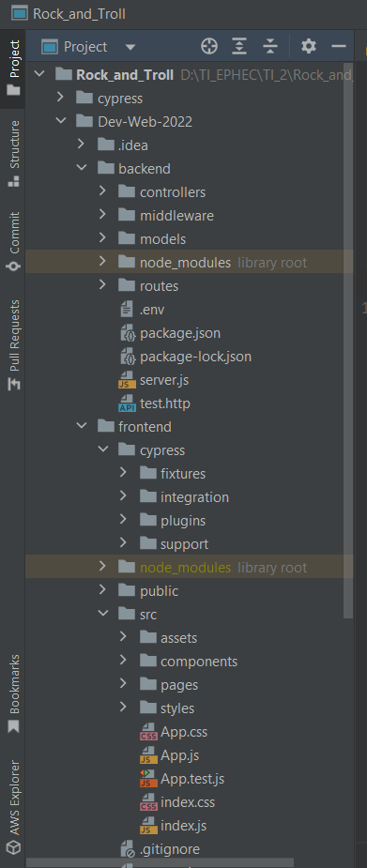Open the Bookmarks tool window tab

[x=13, y=693]
